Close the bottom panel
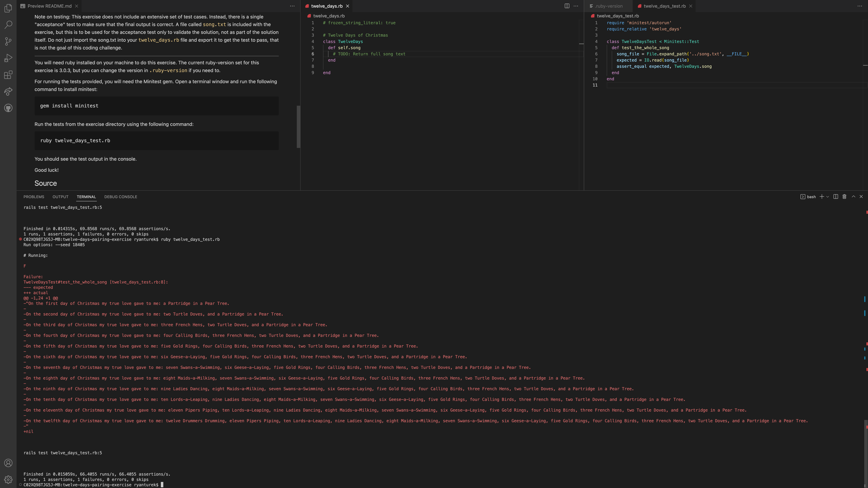868x488 pixels. [x=861, y=196]
